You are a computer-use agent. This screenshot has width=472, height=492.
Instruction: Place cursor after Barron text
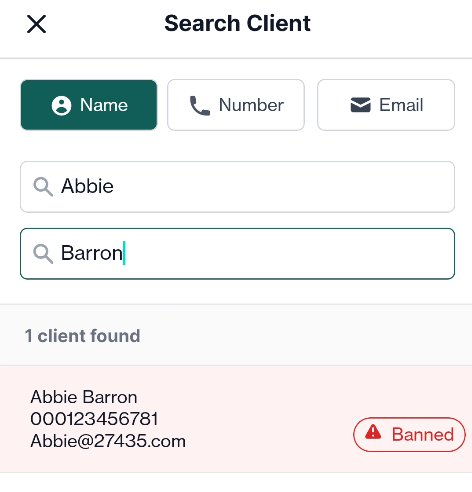tap(124, 253)
